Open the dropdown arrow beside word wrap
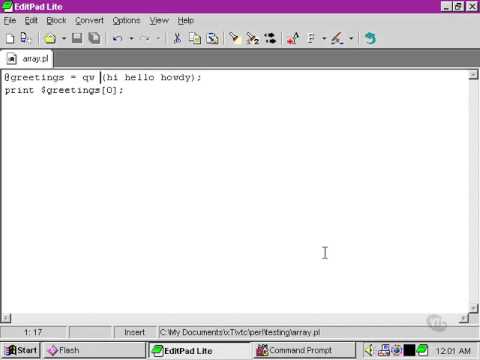This screenshot has width=480, height=360. pyautogui.click(x=324, y=39)
